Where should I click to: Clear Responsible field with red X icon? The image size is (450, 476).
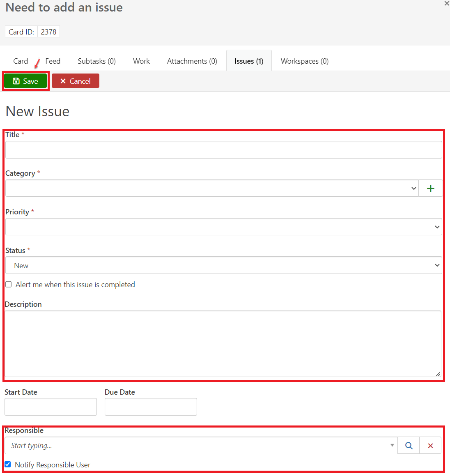pyautogui.click(x=430, y=446)
